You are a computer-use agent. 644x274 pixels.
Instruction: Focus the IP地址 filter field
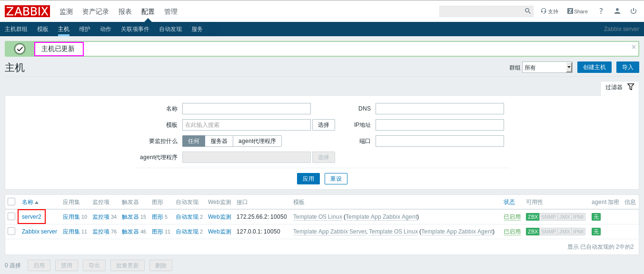440,125
